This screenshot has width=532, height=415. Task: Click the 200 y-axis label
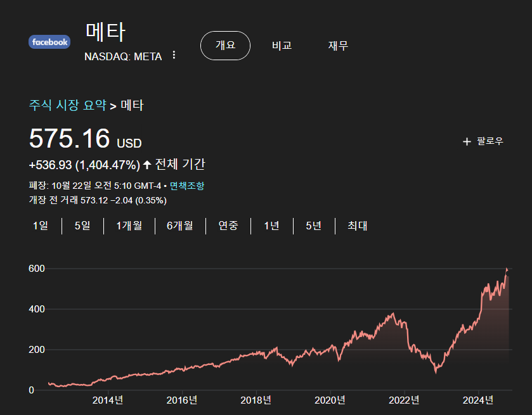(37, 350)
